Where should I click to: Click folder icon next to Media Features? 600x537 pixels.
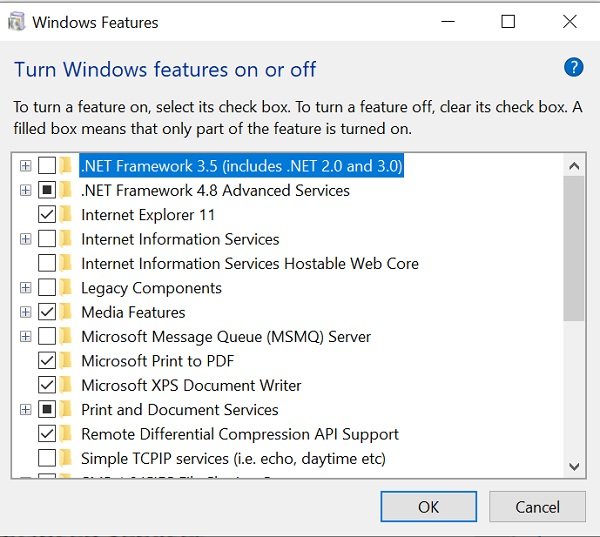[x=67, y=312]
